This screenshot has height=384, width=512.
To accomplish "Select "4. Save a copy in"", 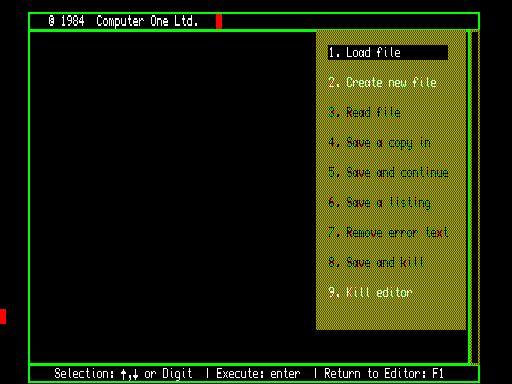I will point(379,143).
